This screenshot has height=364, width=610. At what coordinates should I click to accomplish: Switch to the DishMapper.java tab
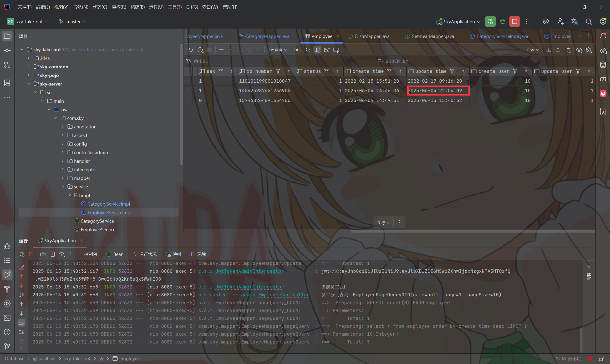372,36
